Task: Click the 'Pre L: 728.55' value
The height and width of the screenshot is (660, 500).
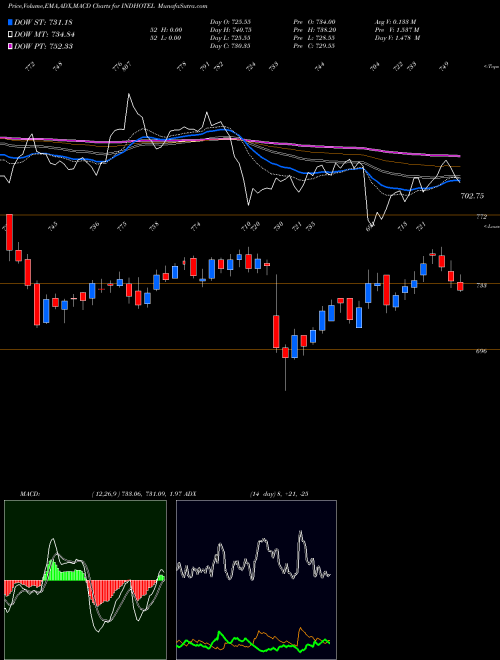Action: pyautogui.click(x=314, y=38)
